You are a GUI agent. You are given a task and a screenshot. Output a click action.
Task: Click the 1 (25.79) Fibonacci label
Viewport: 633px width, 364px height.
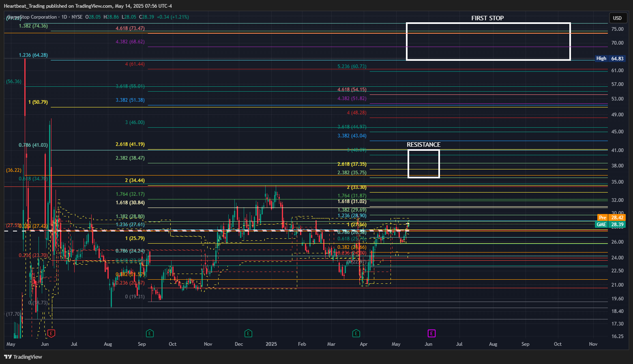coord(135,238)
